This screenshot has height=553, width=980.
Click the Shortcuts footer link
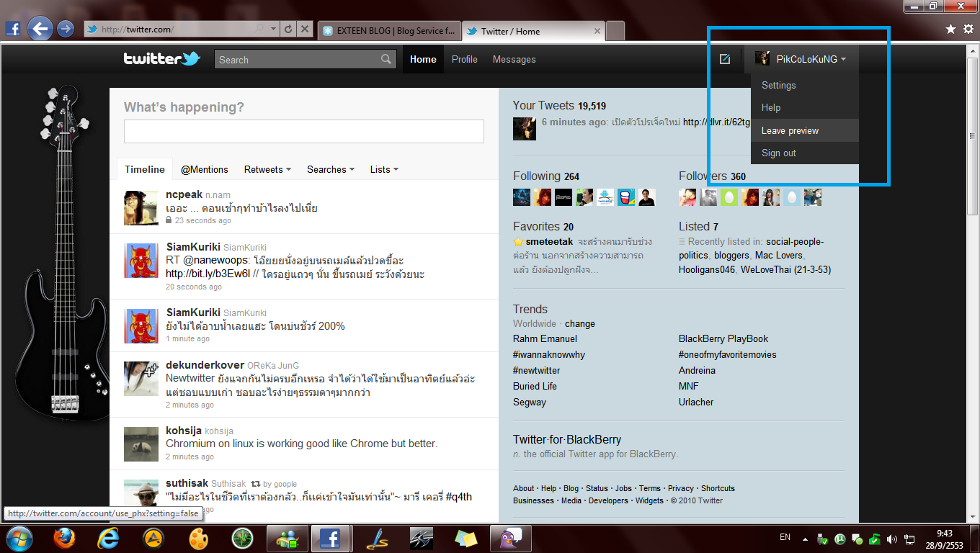point(718,488)
